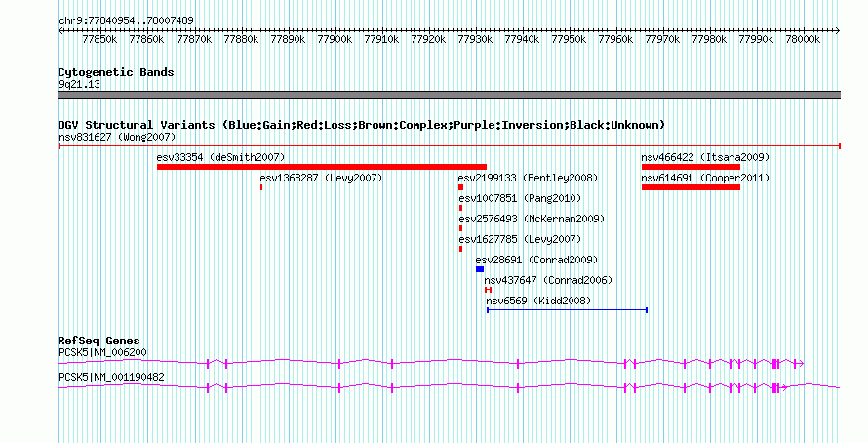Select the PCSK5 NM_001190482 transcript line
The image size is (868, 443).
click(x=449, y=387)
